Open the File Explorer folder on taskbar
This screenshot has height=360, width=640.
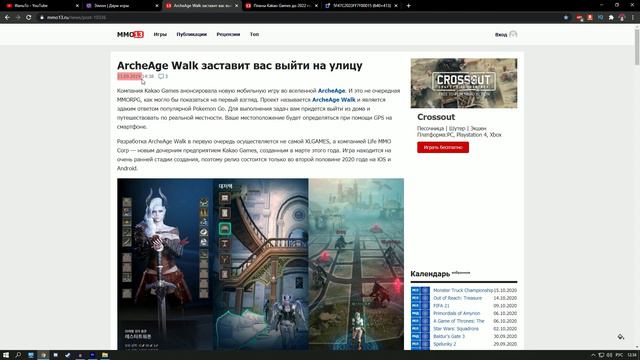pyautogui.click(x=105, y=355)
